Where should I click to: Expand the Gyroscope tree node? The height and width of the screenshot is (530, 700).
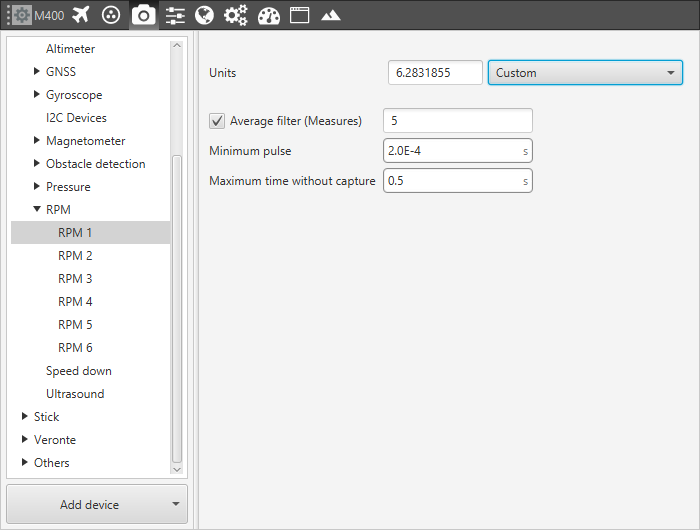pos(37,94)
